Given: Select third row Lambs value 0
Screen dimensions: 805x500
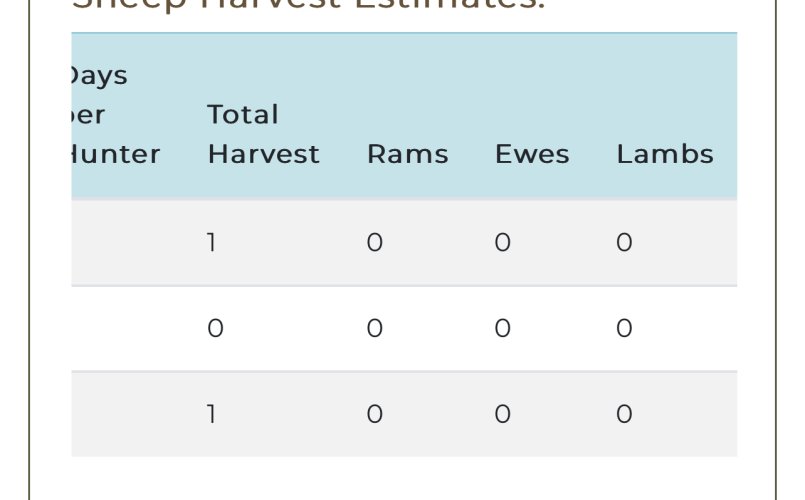Looking at the screenshot, I should coord(624,414).
